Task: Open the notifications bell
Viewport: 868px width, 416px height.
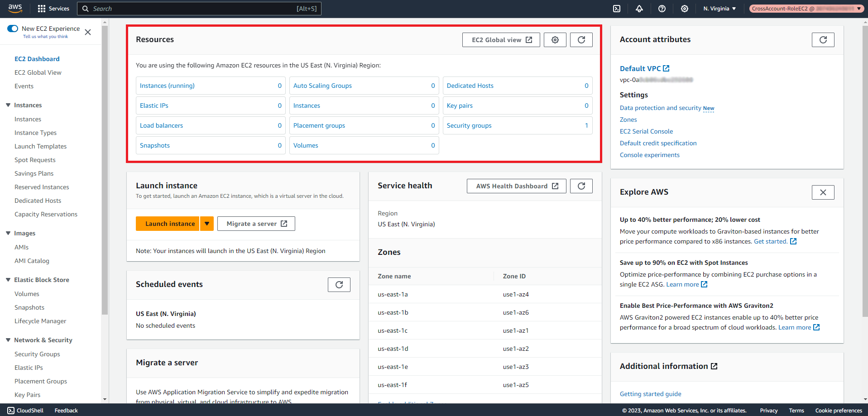Action: point(639,9)
